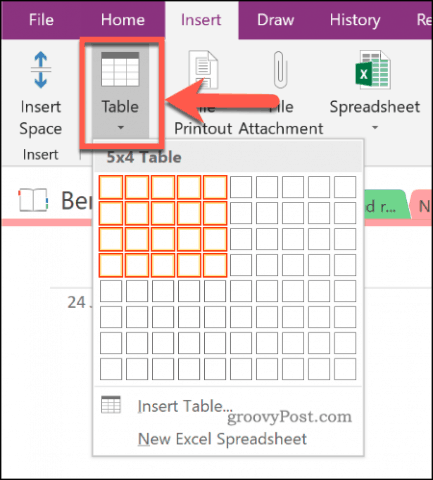Click the notebook book icon
Screen dimensions: 433x480
(x=33, y=200)
